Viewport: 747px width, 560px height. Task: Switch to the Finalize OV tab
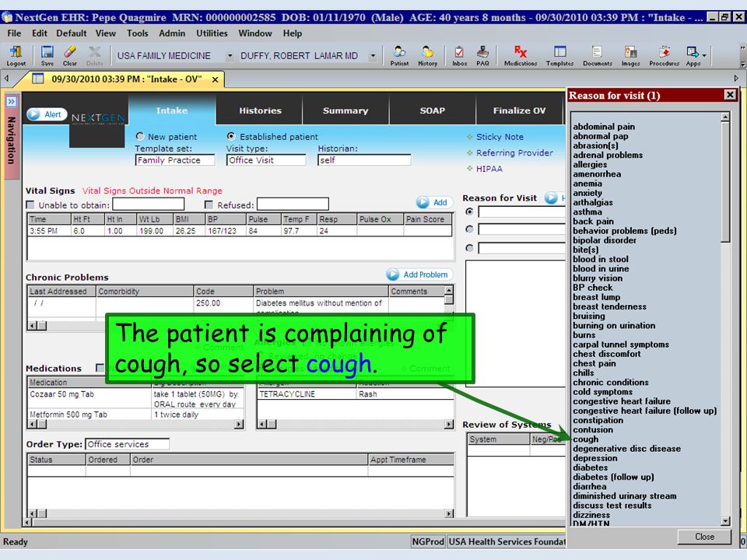tap(519, 110)
